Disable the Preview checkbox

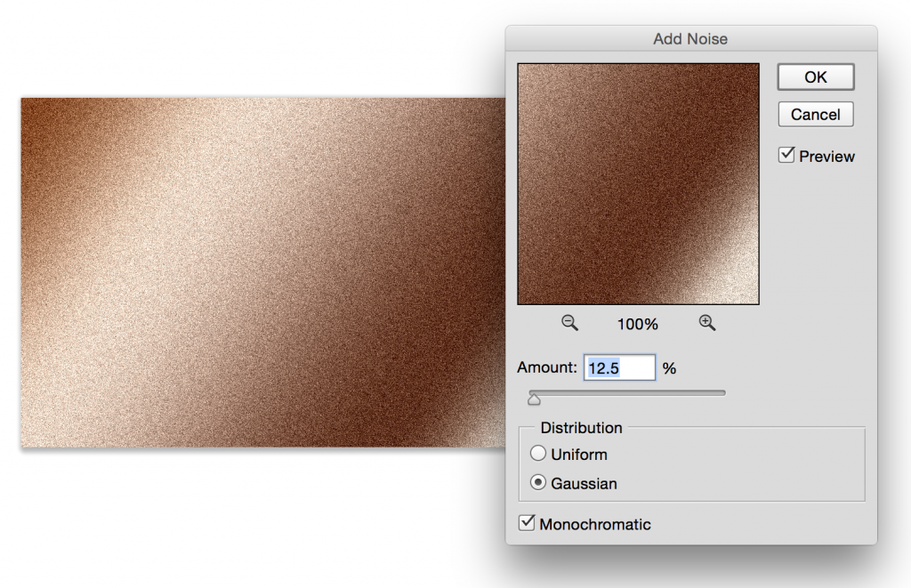click(786, 154)
